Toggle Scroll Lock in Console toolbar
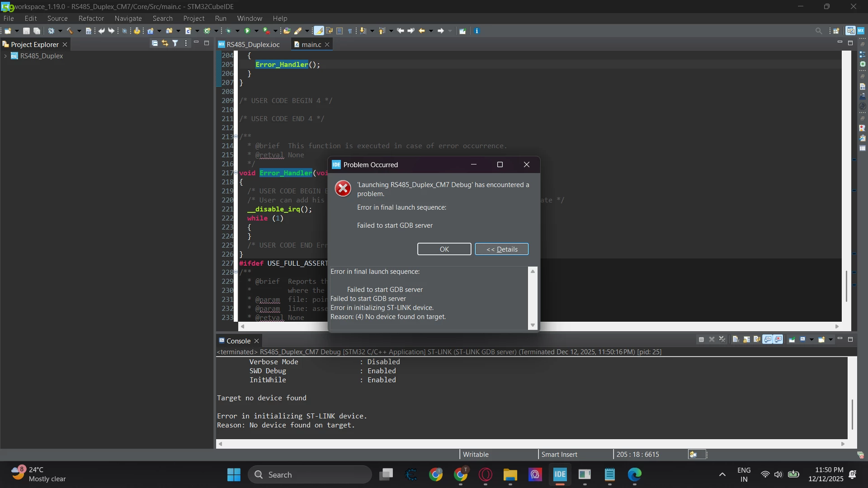868x488 pixels. pyautogui.click(x=746, y=340)
